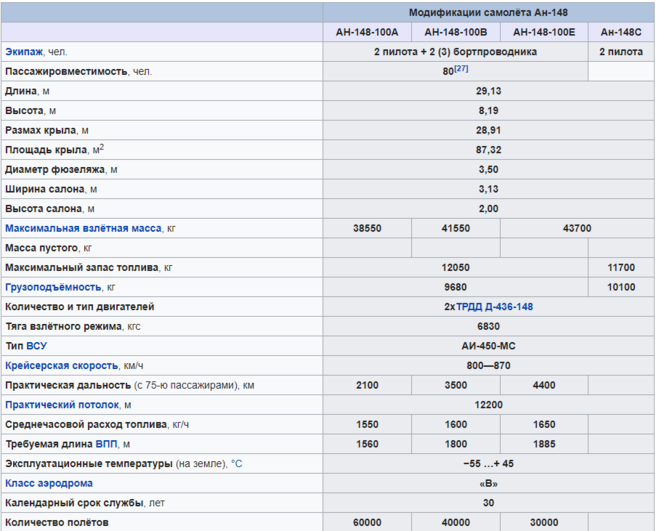Screen dimensions: 659x531
Task: Click runway length value 1560
Action: [x=367, y=444]
